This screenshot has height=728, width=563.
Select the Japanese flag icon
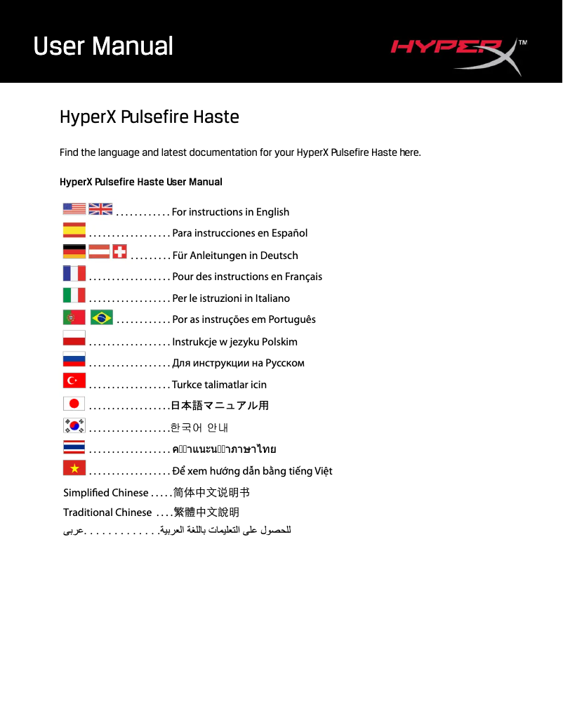click(x=74, y=403)
